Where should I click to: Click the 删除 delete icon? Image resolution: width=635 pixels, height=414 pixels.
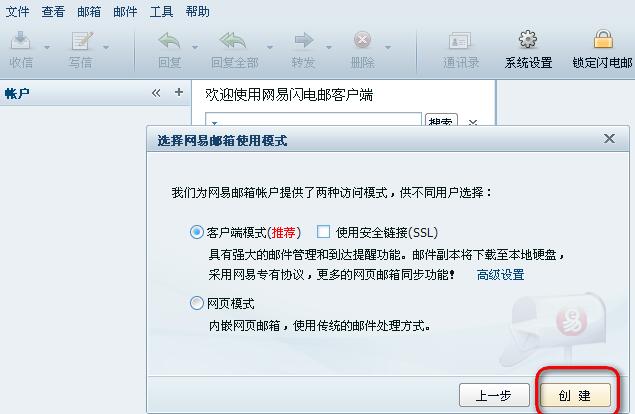pos(362,40)
